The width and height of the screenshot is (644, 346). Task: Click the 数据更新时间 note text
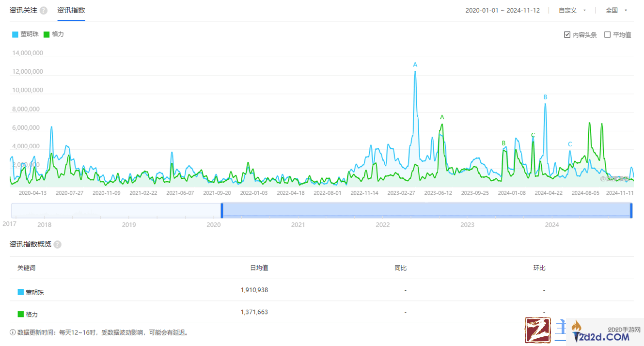[103, 332]
